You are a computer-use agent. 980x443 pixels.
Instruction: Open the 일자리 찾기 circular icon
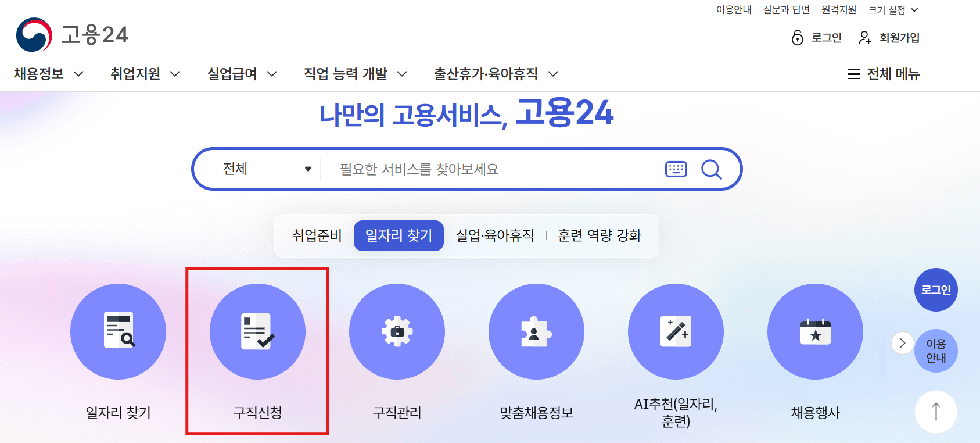tap(119, 331)
